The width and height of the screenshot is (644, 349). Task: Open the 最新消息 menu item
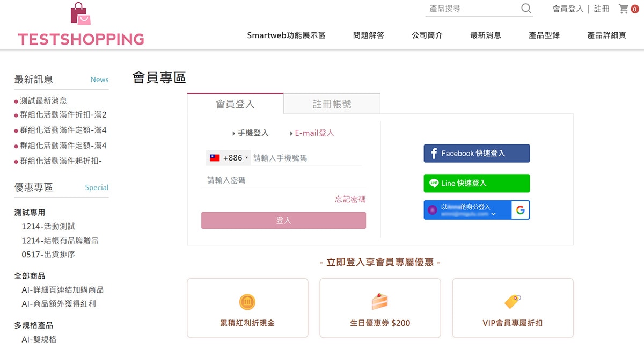(486, 35)
